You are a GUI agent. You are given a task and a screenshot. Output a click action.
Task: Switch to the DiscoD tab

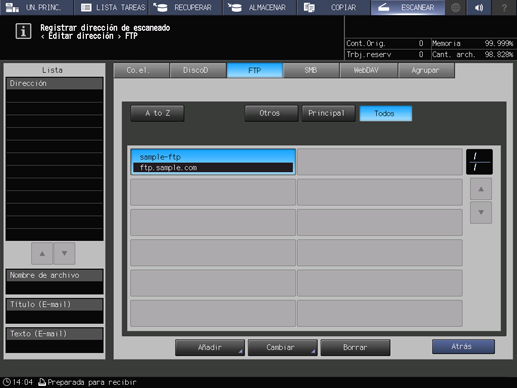click(x=198, y=70)
